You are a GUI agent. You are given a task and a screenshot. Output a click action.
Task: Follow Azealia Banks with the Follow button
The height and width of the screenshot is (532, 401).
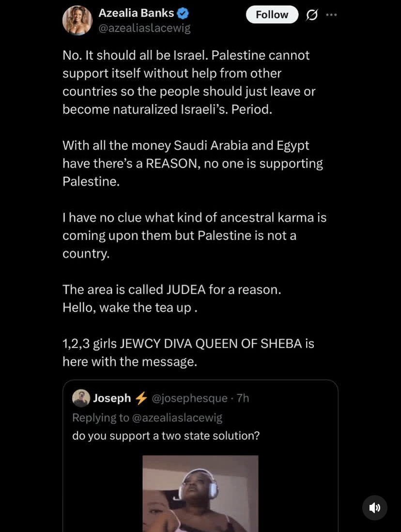pyautogui.click(x=272, y=15)
